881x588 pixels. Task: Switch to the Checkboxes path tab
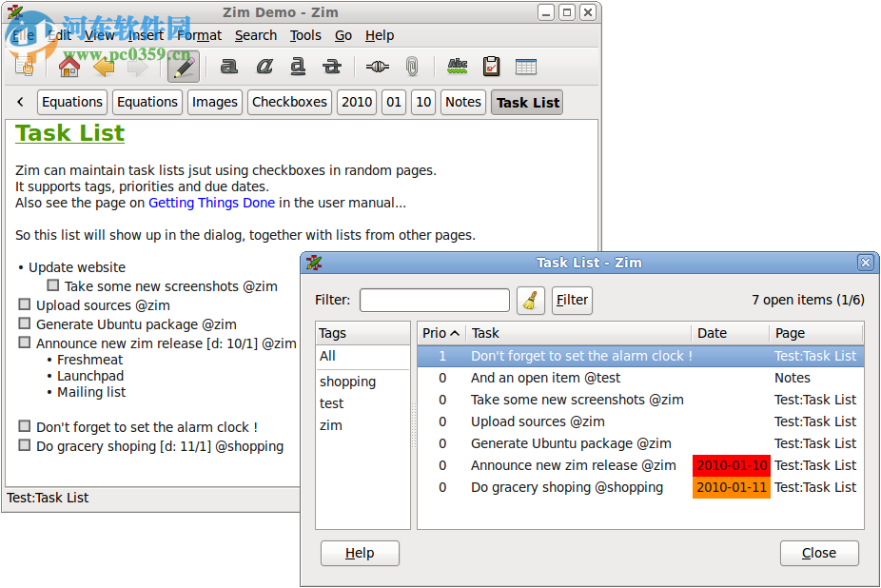(289, 103)
